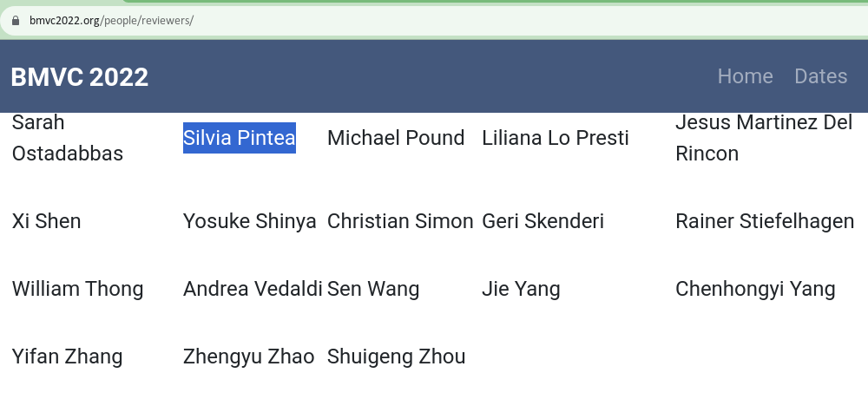
Task: Select reviewer Andrea Vedaldi
Action: pyautogui.click(x=253, y=289)
